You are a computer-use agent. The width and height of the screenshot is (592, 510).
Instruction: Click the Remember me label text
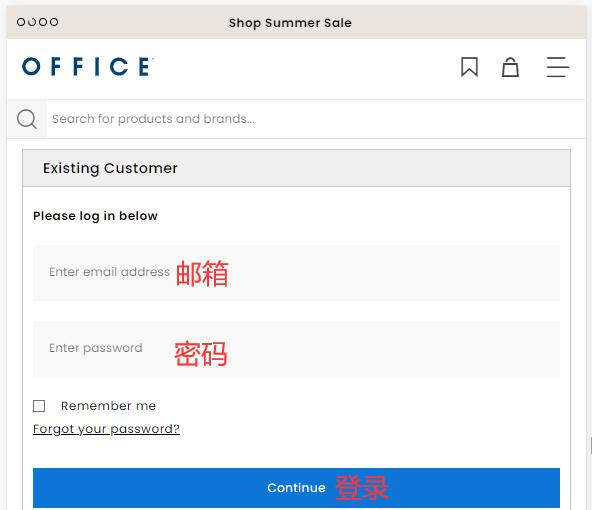click(x=108, y=406)
